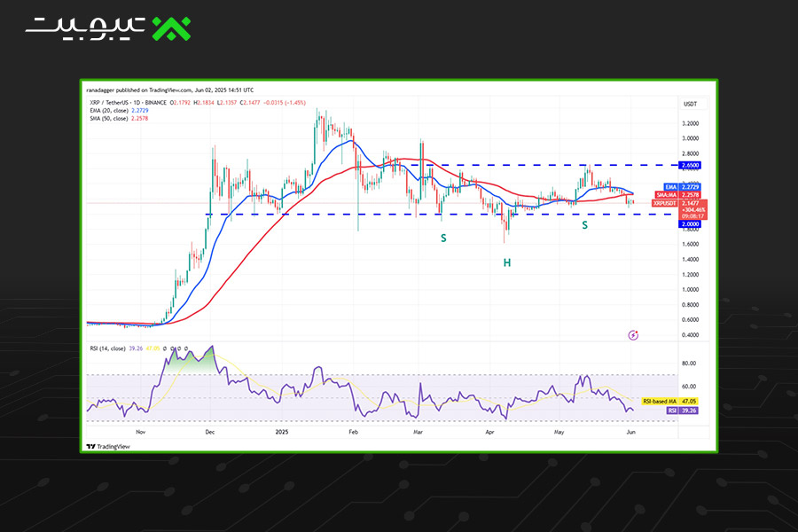Click the 3.0000 price axis value

tap(690, 138)
